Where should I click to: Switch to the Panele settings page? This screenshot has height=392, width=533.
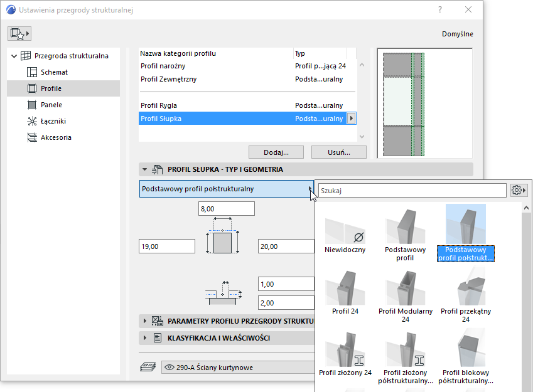click(x=51, y=105)
